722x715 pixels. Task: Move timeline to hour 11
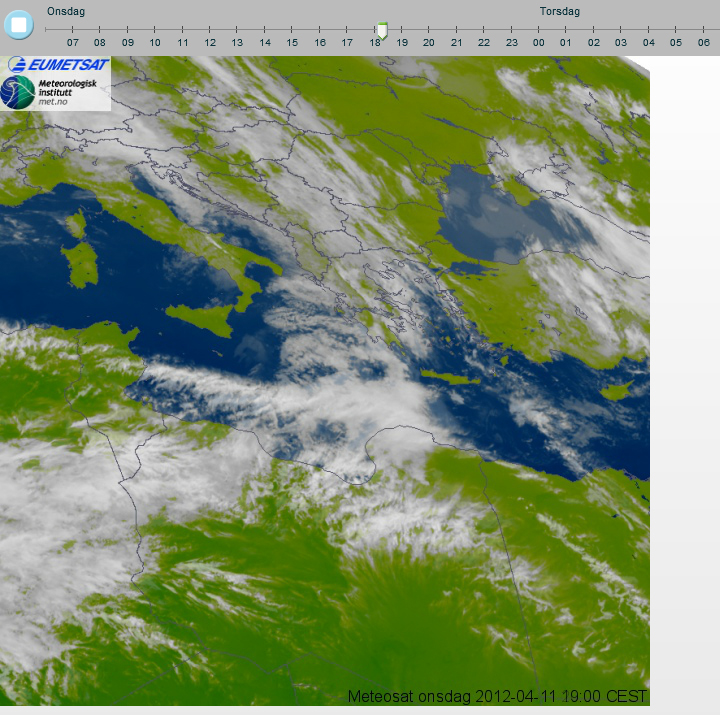(x=183, y=42)
